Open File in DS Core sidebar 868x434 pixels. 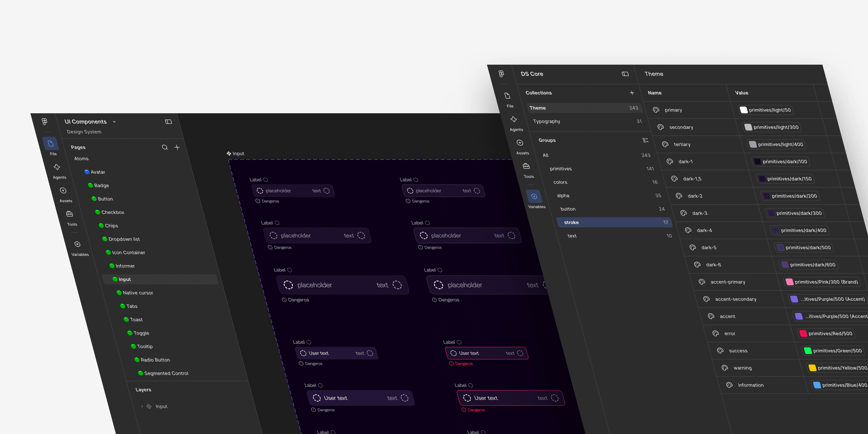pyautogui.click(x=508, y=100)
